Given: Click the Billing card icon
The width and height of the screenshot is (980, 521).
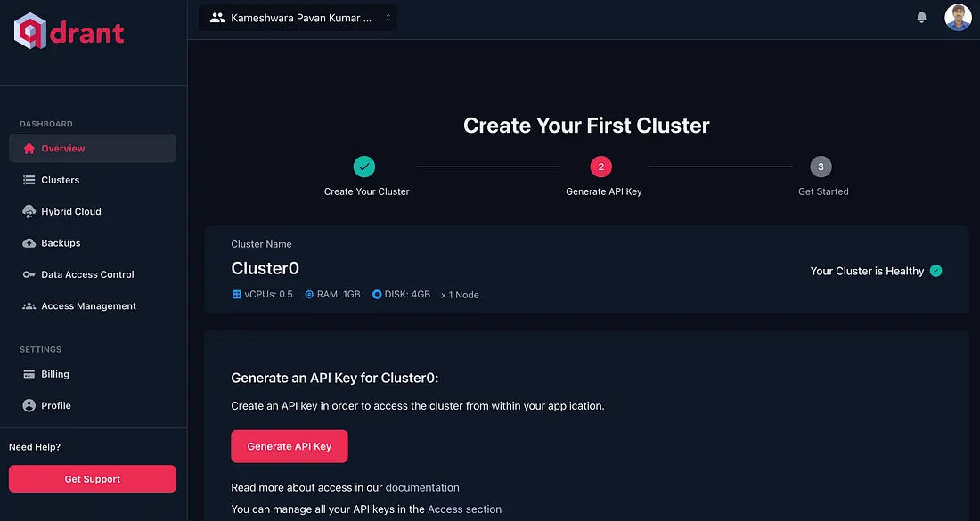Looking at the screenshot, I should click(x=29, y=374).
